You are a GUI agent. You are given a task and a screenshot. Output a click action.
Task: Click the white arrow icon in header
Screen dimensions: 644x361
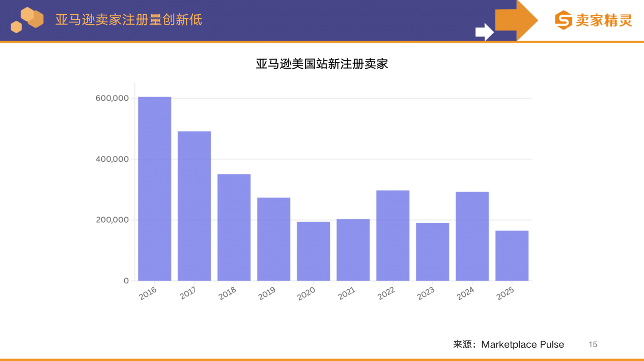[483, 31]
